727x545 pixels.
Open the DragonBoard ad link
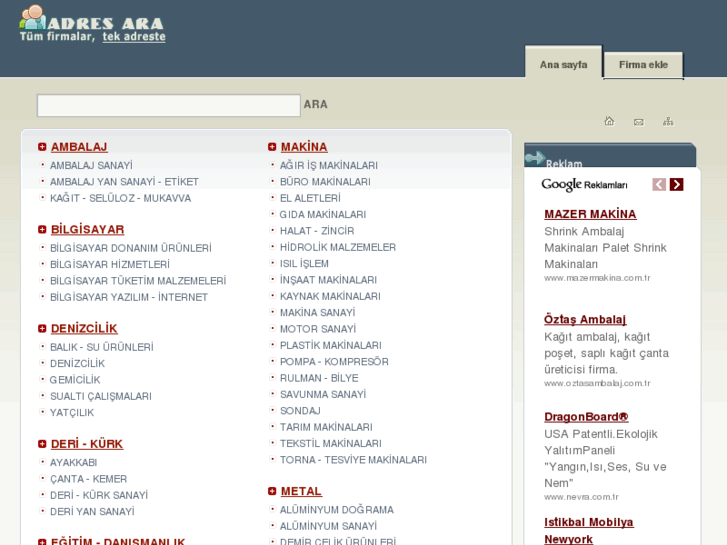pos(587,417)
